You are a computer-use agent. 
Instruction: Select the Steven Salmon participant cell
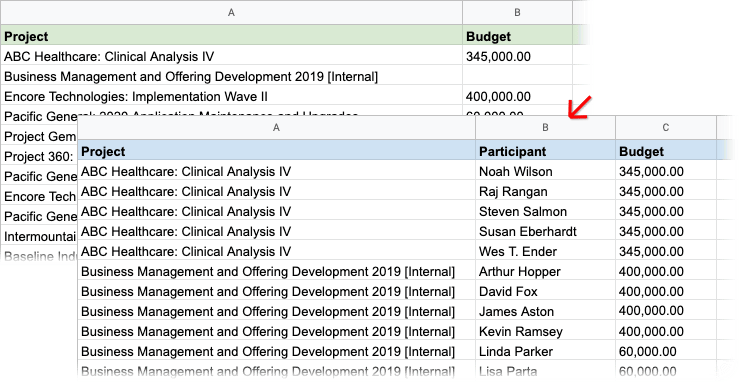coord(545,211)
